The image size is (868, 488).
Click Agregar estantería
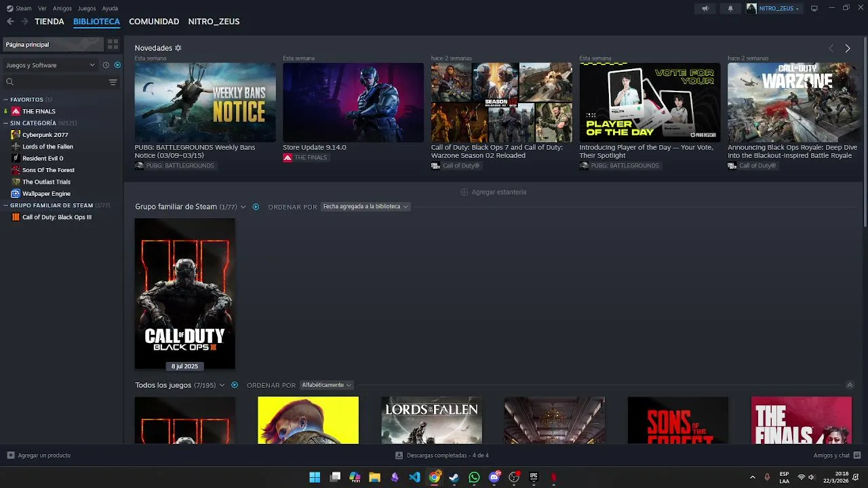[494, 192]
